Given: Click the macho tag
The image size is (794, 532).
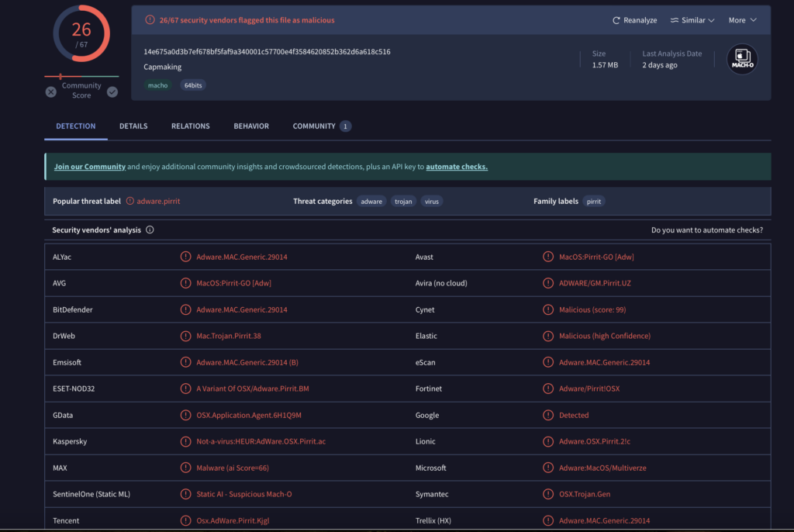Looking at the screenshot, I should pos(157,85).
